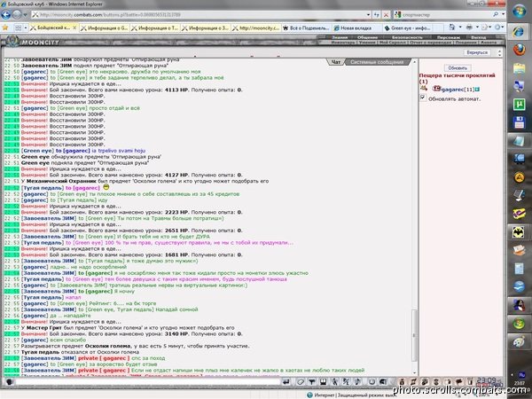Open the Quick Tabs grid icon
This screenshot has height=399, width=532.
18,27
